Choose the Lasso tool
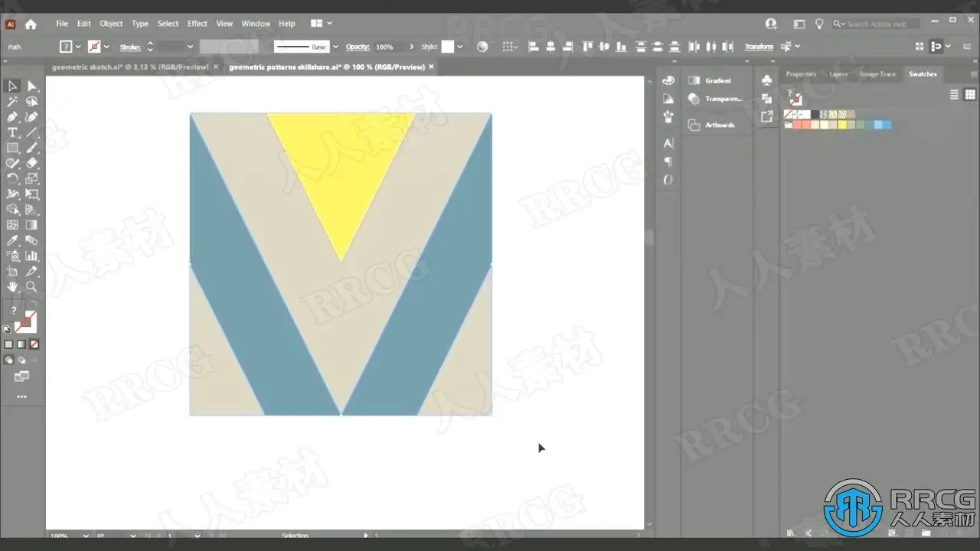The image size is (980, 551). click(x=32, y=102)
